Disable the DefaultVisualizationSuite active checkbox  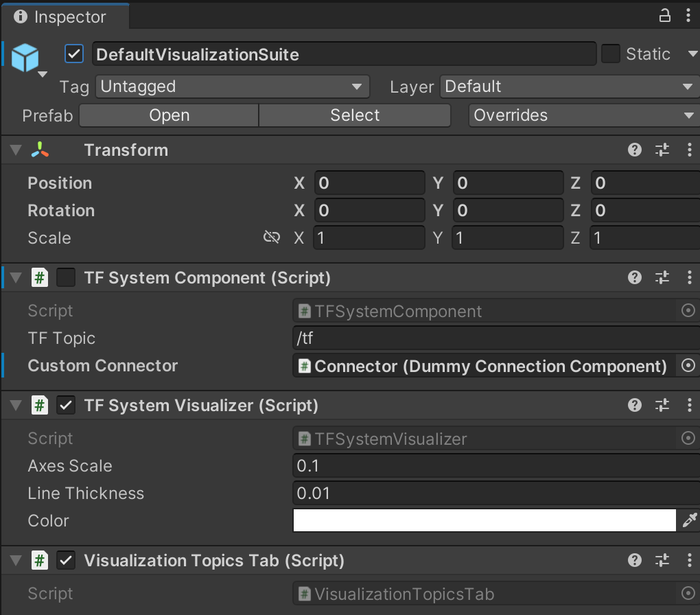tap(74, 54)
